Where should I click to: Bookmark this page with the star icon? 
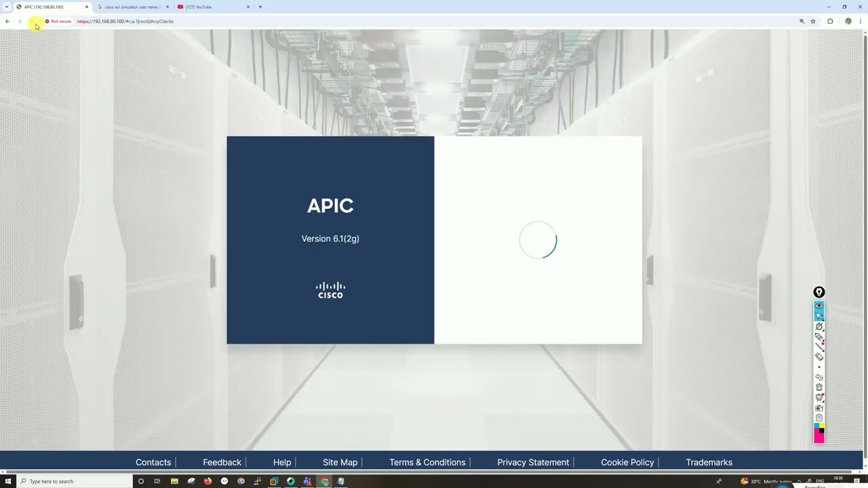click(813, 21)
